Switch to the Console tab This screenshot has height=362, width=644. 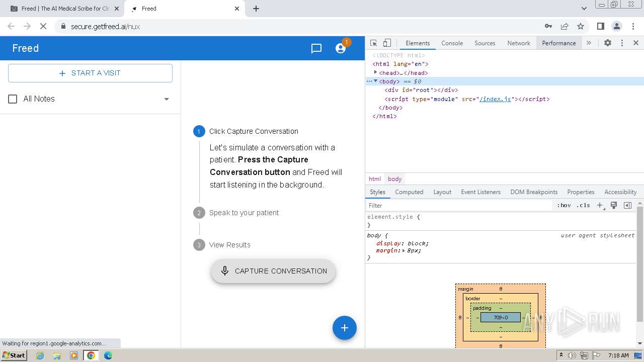[x=452, y=43]
